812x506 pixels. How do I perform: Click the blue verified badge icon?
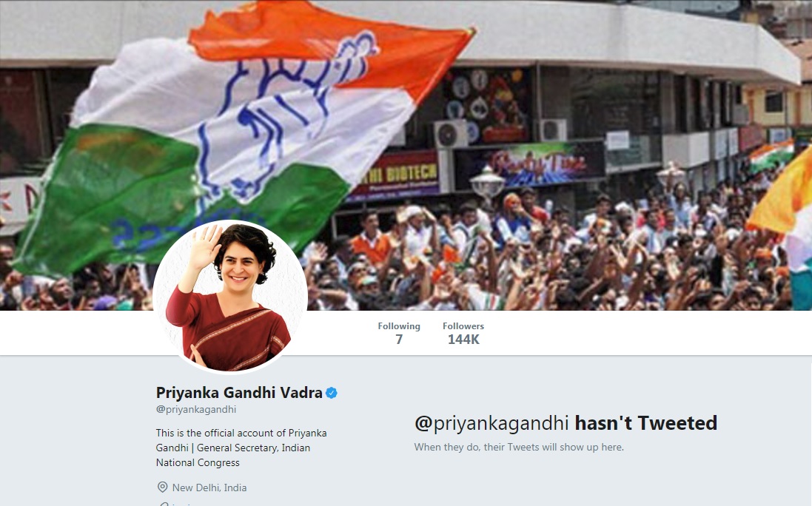coord(332,393)
